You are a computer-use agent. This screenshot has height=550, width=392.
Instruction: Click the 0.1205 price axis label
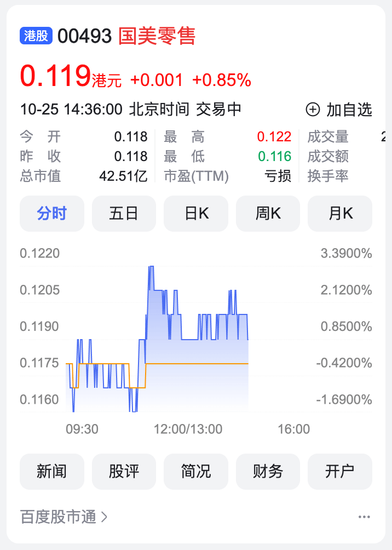[39, 290]
